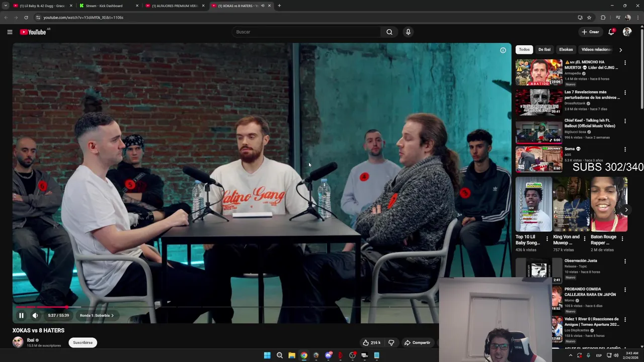Open the YouTube hamburger guide menu

tap(10, 32)
